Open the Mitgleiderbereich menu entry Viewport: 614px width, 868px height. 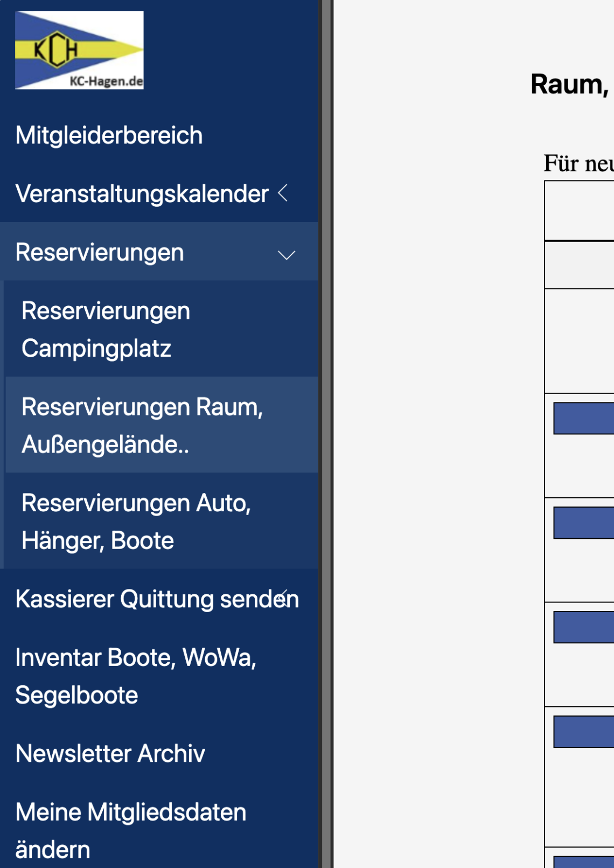point(109,135)
